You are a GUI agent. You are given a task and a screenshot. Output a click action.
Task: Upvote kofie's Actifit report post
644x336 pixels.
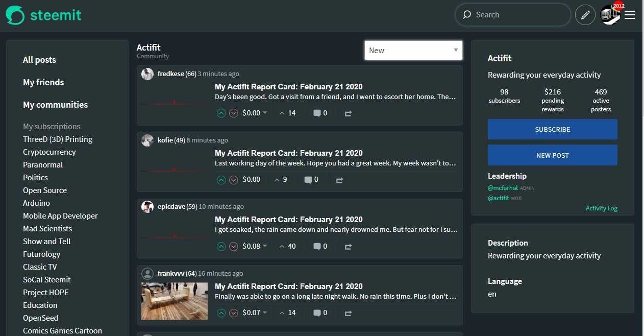coord(221,180)
